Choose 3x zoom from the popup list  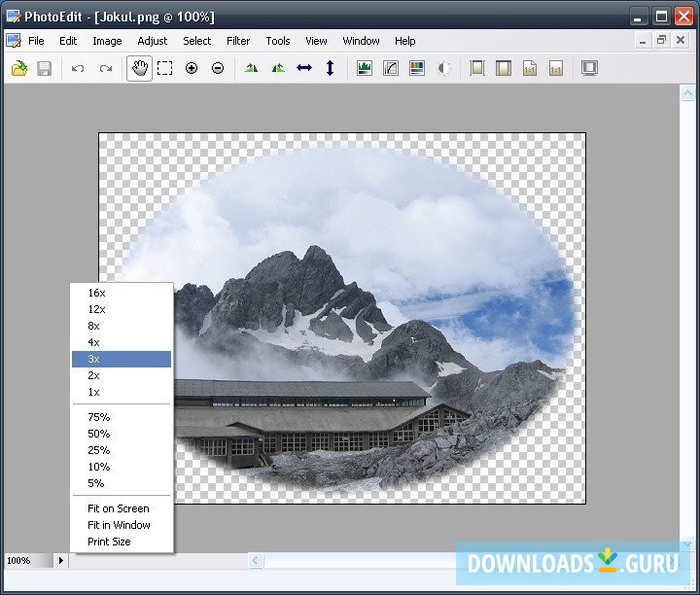pyautogui.click(x=94, y=360)
